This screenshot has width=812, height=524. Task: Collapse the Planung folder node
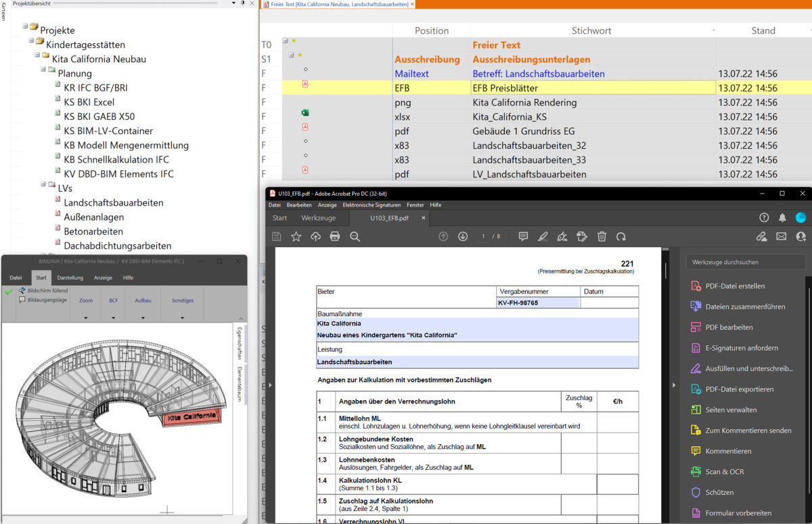tap(43, 69)
